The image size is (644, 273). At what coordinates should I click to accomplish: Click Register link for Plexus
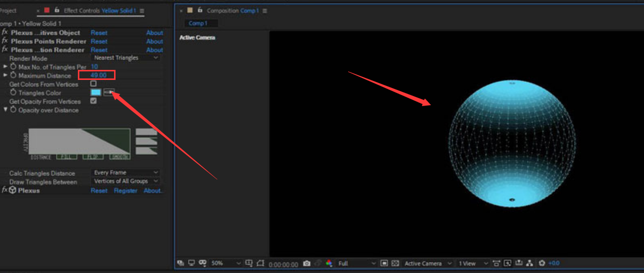tap(126, 191)
